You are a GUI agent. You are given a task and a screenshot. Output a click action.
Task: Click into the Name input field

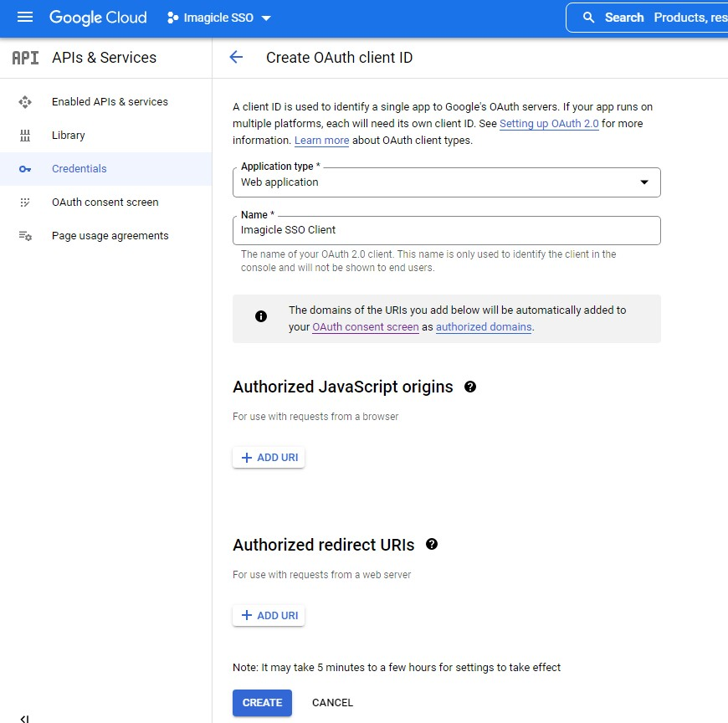tap(447, 230)
